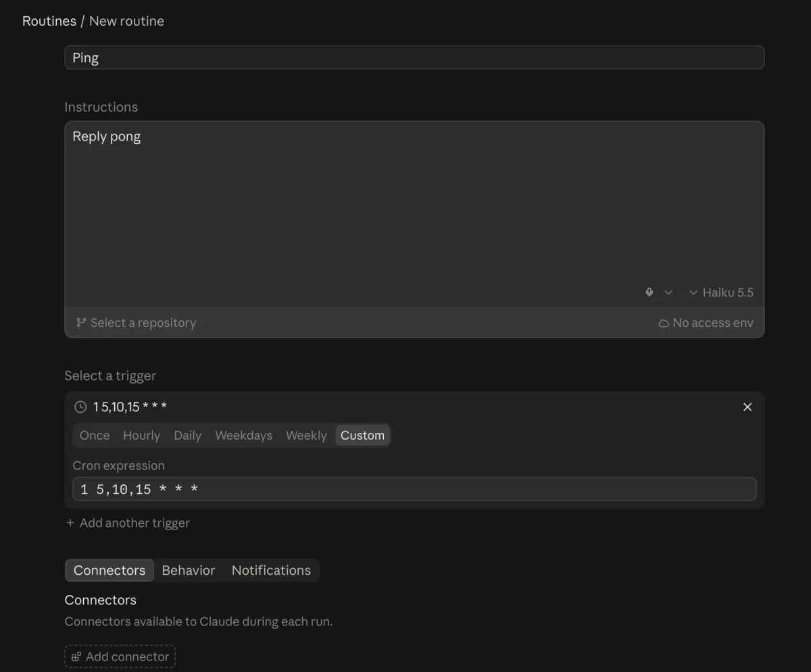Open the dropdown arrow beside the microphone
811x672 pixels.
[x=668, y=292]
